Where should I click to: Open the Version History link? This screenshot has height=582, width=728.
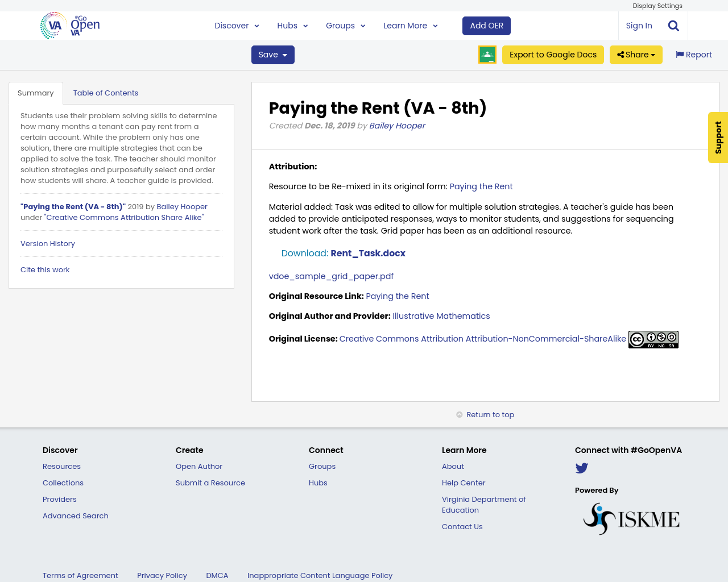[47, 243]
